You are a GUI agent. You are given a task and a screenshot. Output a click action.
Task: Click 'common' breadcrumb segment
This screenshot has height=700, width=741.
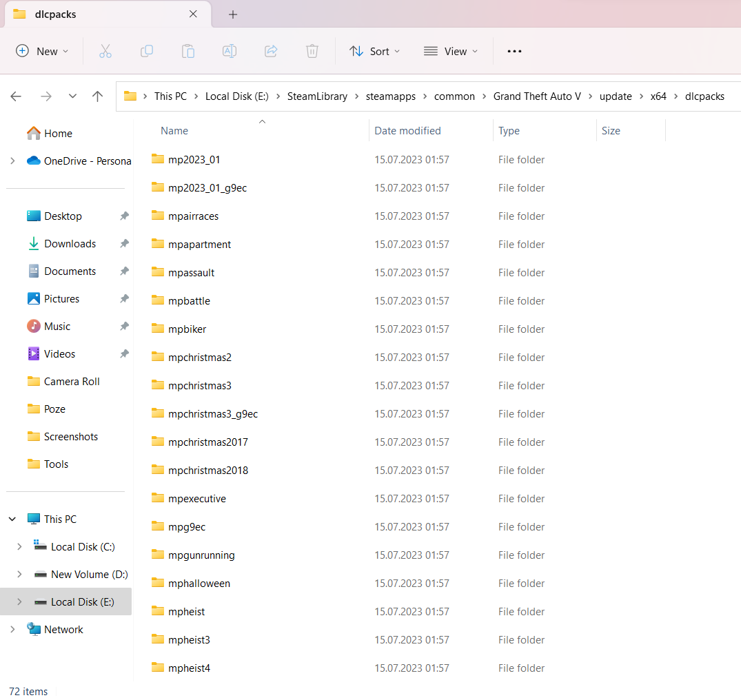[455, 96]
